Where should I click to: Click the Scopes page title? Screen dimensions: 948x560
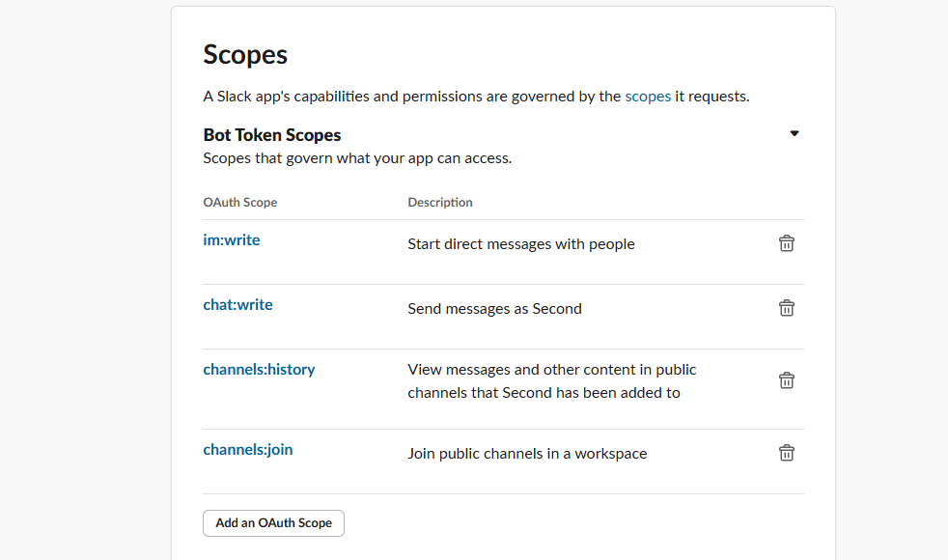tap(244, 55)
